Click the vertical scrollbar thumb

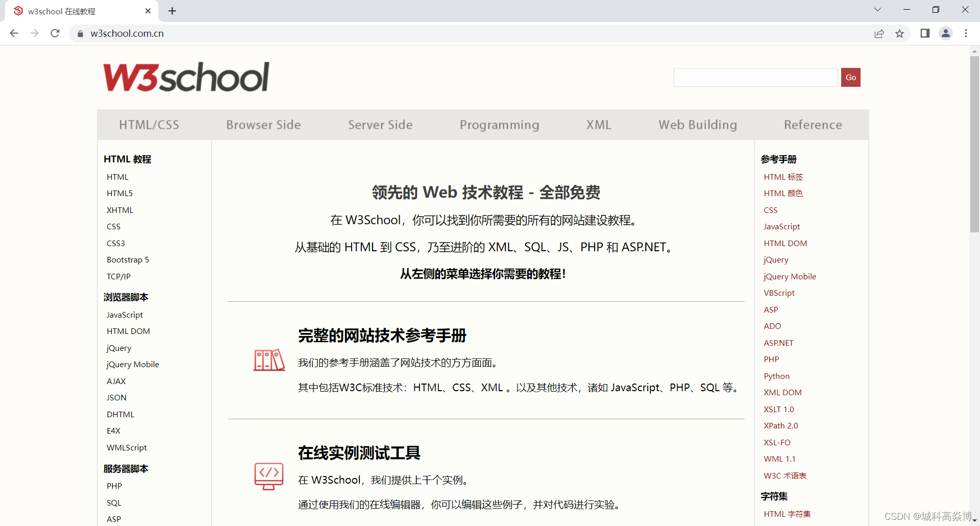[x=974, y=145]
